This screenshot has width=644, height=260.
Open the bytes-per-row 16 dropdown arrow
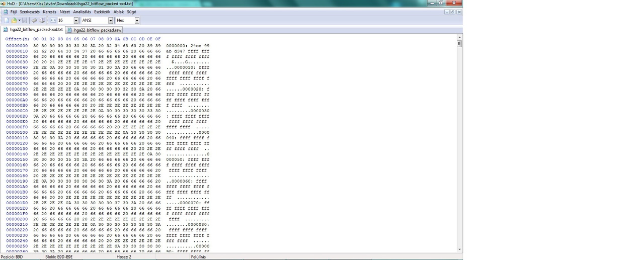76,21
